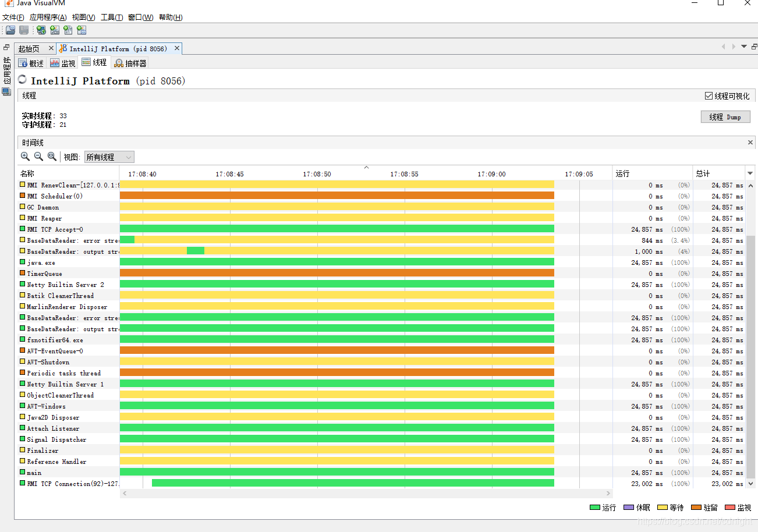Fit timeline to width magnifier icon
This screenshot has height=532, width=758.
tap(52, 157)
